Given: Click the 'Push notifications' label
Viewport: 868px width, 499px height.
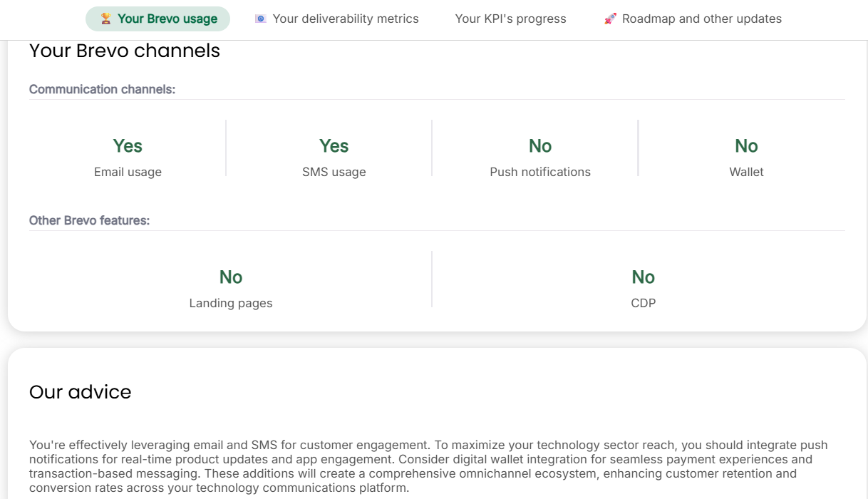Looking at the screenshot, I should click(540, 172).
